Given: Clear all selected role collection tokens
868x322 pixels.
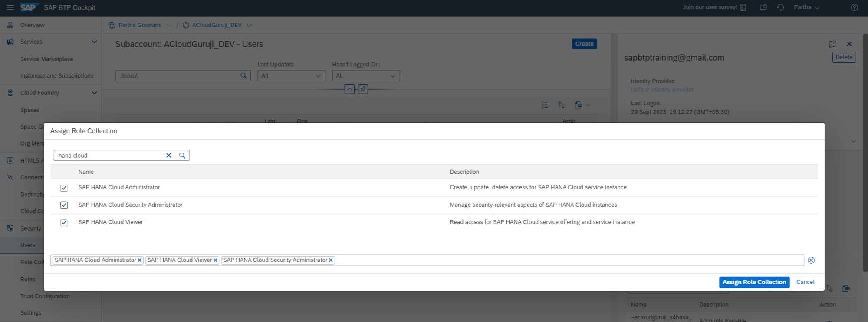Looking at the screenshot, I should [x=811, y=260].
